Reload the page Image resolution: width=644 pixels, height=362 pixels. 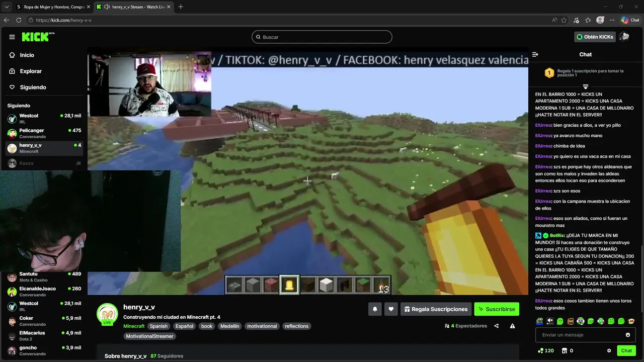coord(19,20)
